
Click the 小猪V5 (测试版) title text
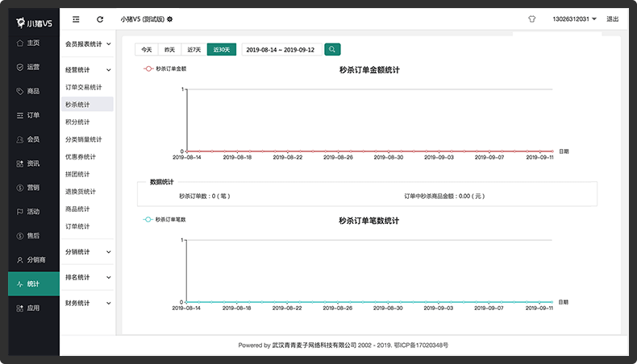click(x=142, y=19)
